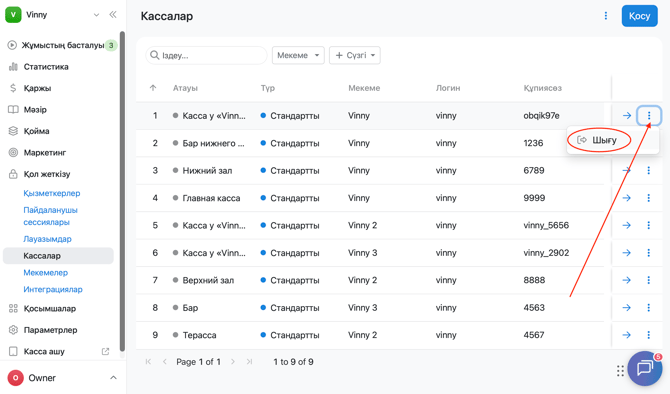670x394 pixels.
Task: Go to next page
Action: click(x=233, y=362)
